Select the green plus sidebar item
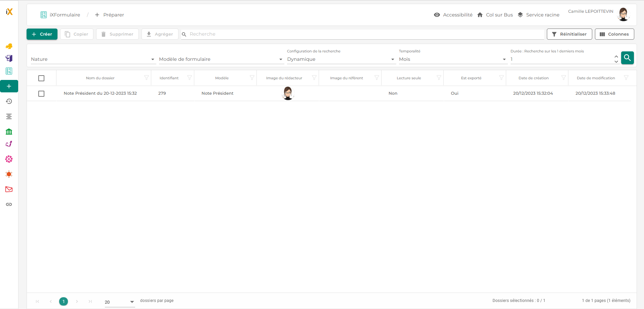This screenshot has height=309, width=644. 9,86
